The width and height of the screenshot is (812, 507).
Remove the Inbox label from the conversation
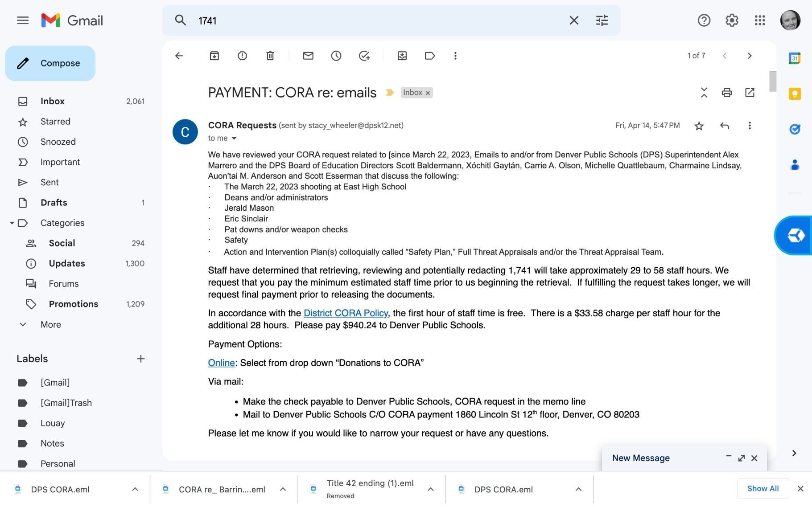click(x=428, y=93)
